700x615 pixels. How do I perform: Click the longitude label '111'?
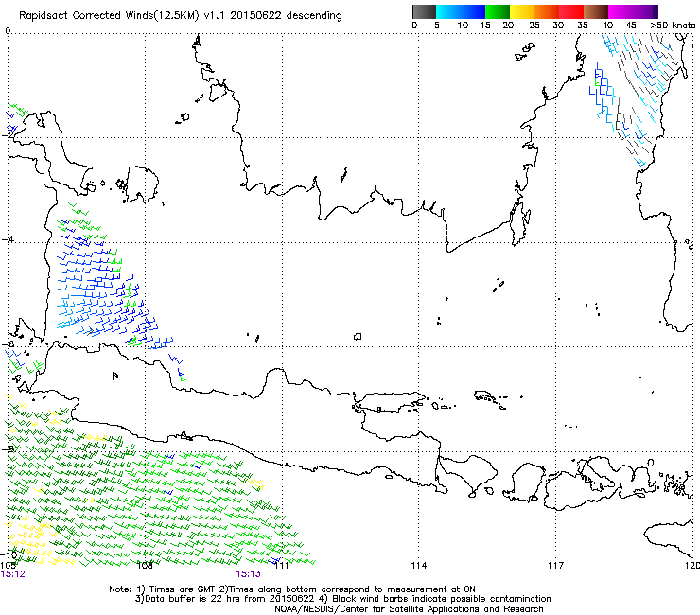(281, 566)
